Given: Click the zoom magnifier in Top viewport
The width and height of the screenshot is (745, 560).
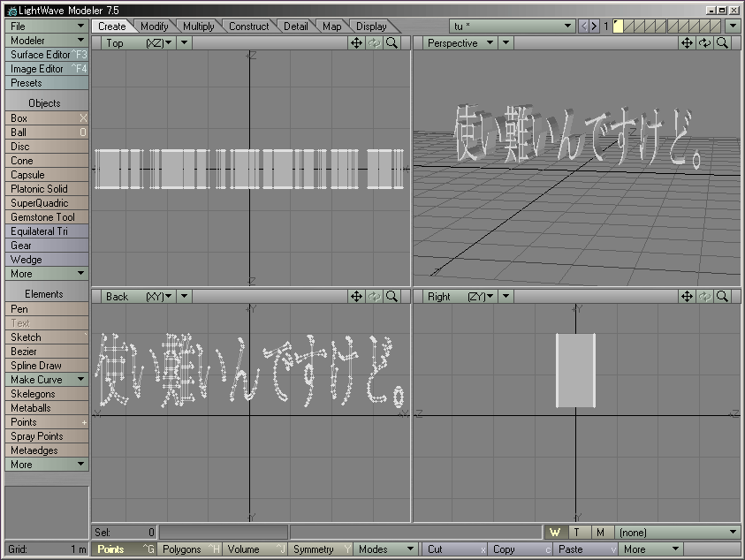Looking at the screenshot, I should tap(392, 42).
